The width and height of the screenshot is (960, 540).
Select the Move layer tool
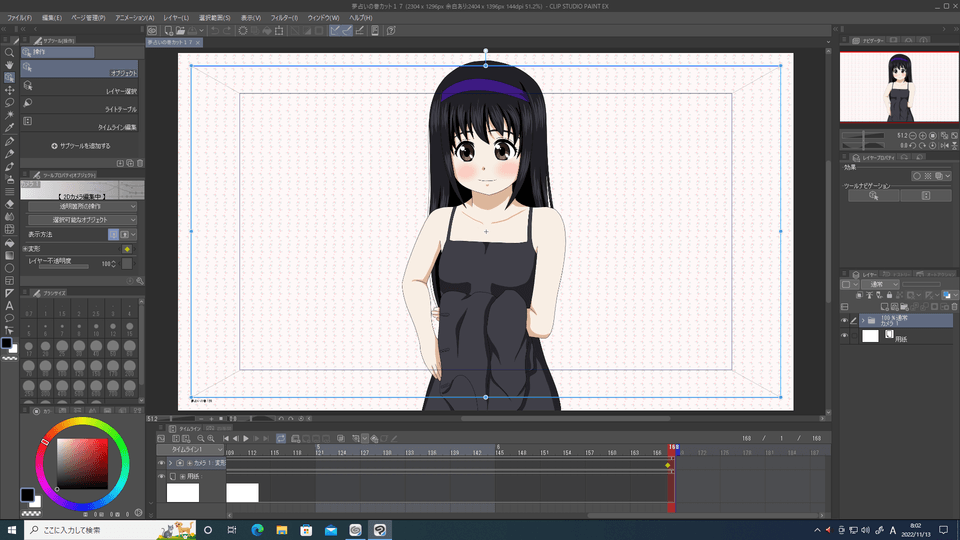(9, 90)
